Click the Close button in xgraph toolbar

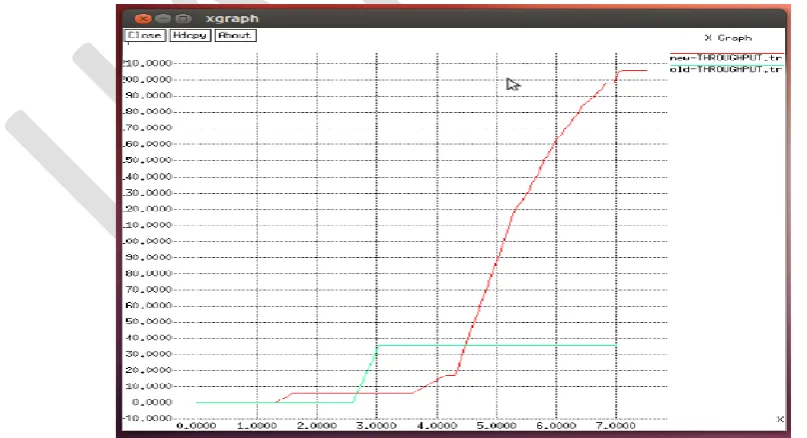(145, 36)
